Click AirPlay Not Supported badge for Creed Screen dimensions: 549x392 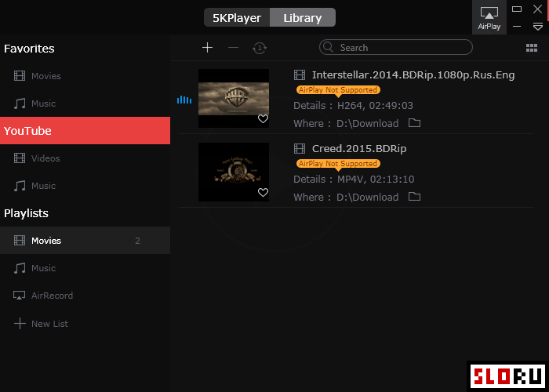point(338,164)
